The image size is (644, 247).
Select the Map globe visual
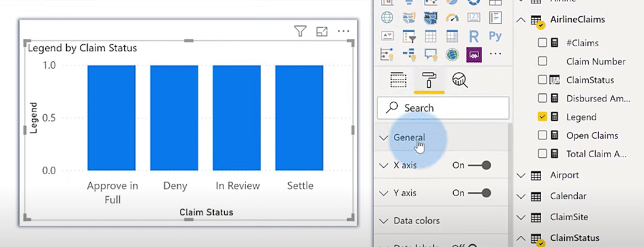[x=387, y=18]
